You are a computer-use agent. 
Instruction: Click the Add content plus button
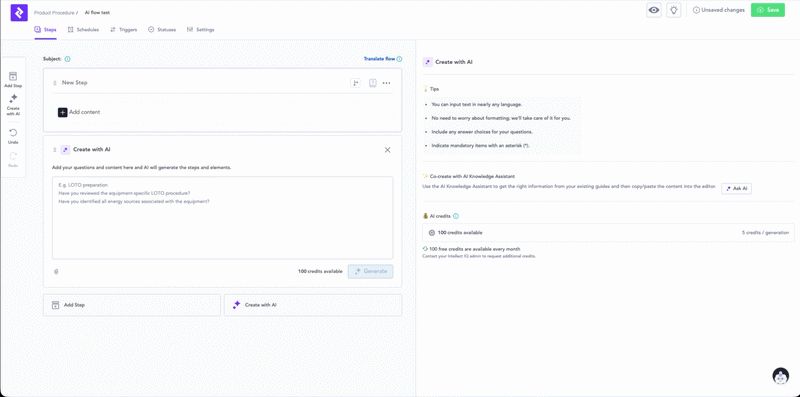62,112
